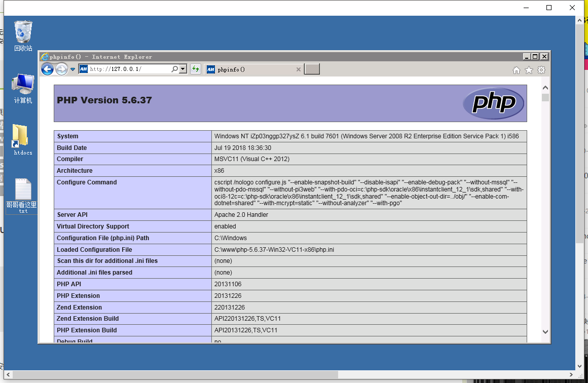Click the Windows NT system description value
Viewport: 588px width, 383px height.
pyautogui.click(x=366, y=136)
